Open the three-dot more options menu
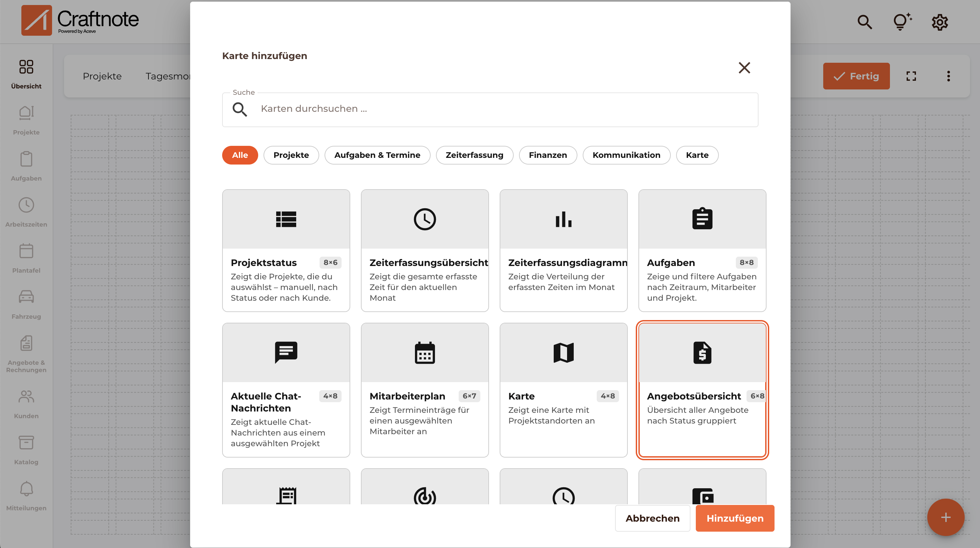This screenshot has width=980, height=548. point(948,76)
